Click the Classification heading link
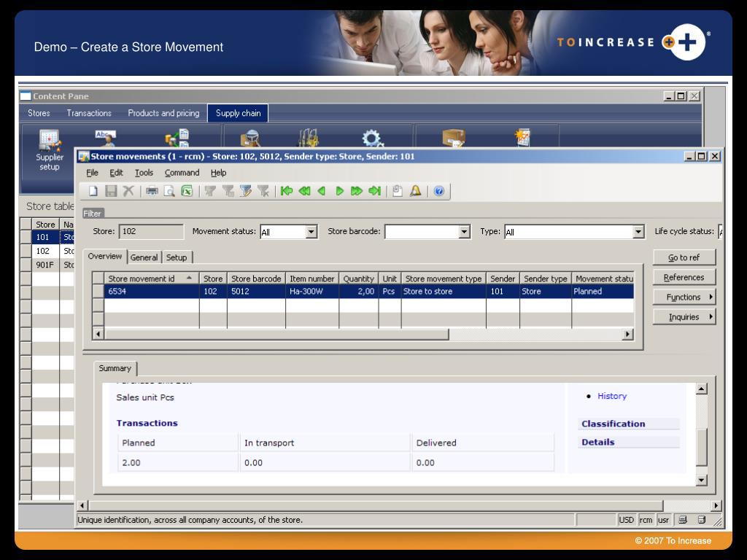 click(x=613, y=424)
